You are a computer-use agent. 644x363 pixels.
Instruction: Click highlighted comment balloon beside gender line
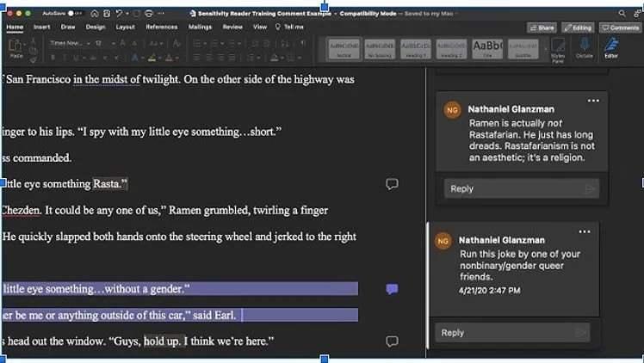tap(392, 289)
